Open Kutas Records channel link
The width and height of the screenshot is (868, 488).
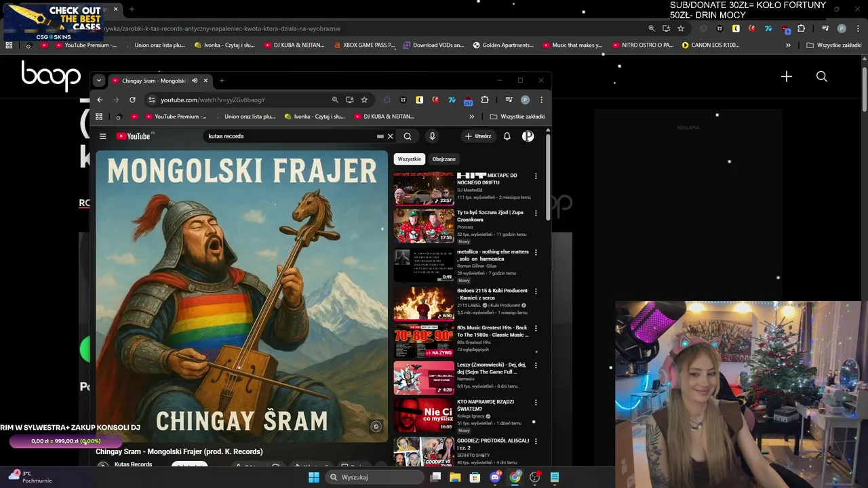click(x=133, y=464)
